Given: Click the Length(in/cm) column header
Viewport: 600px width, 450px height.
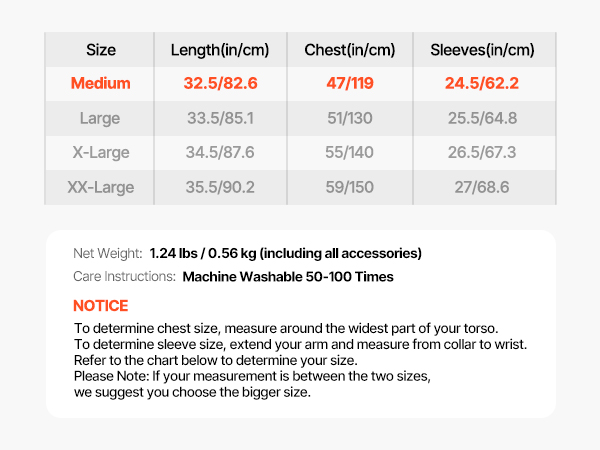Looking at the screenshot, I should pos(220,50).
